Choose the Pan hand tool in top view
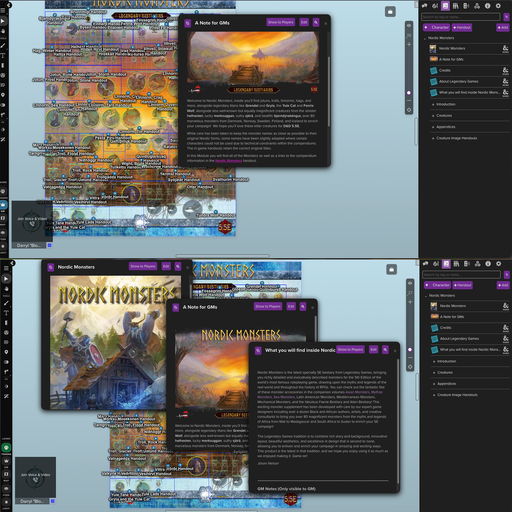Viewport: 512px width, 512px height. 3,31
